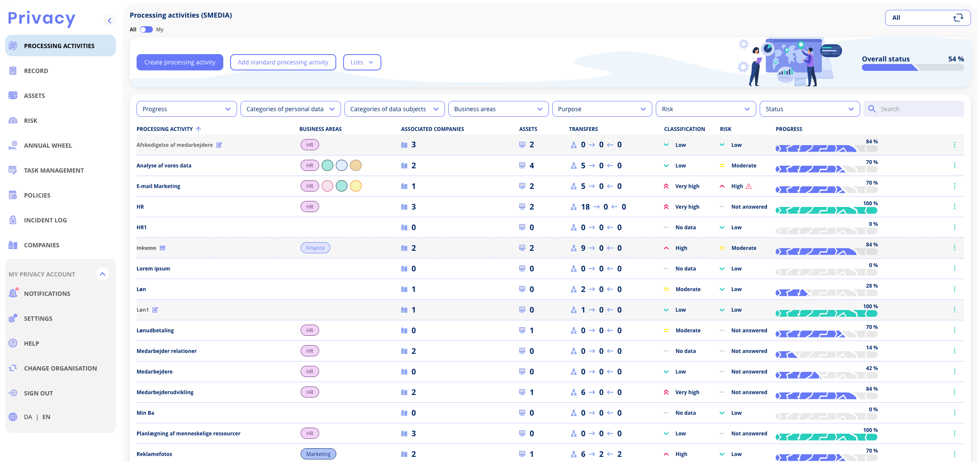Open the All organisation selector in the top right
980x462 pixels.
pyautogui.click(x=928, y=18)
